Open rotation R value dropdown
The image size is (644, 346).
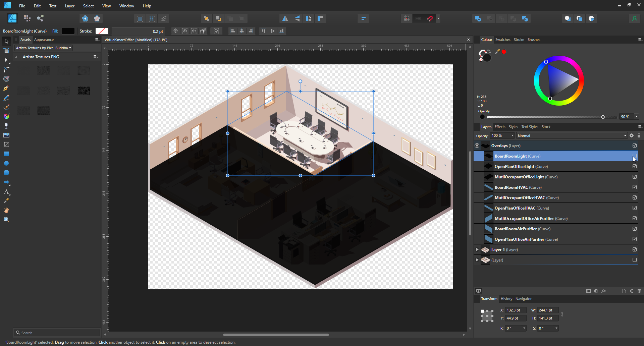524,328
